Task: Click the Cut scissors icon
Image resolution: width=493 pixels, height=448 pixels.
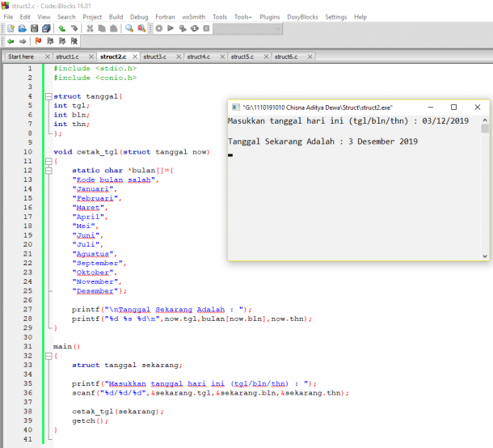Action: (90, 28)
